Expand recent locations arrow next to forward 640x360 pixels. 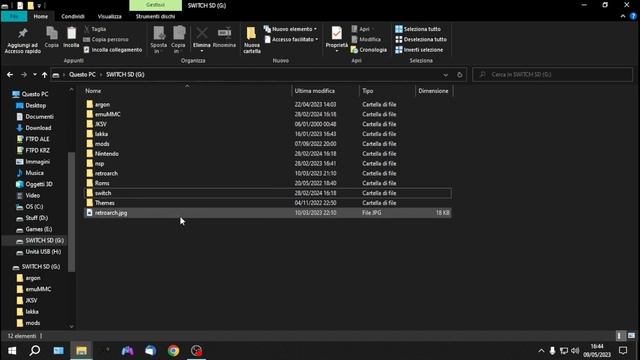(x=35, y=75)
